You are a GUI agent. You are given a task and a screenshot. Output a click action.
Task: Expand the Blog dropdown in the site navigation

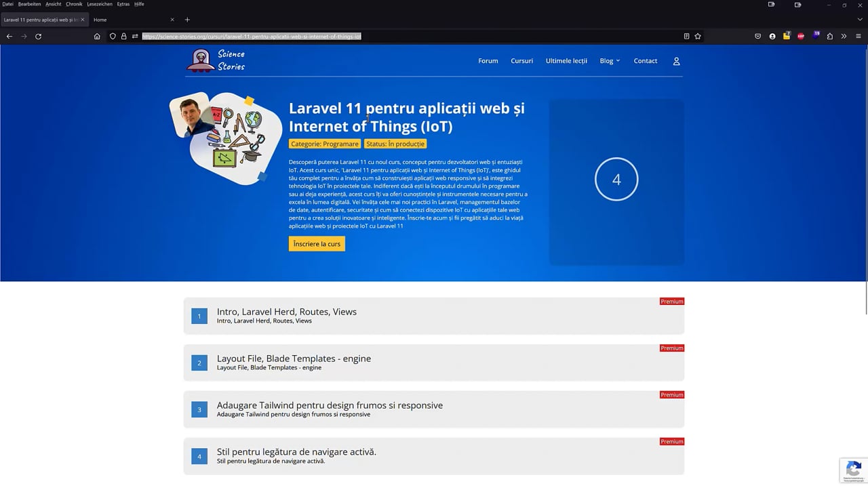coord(610,61)
